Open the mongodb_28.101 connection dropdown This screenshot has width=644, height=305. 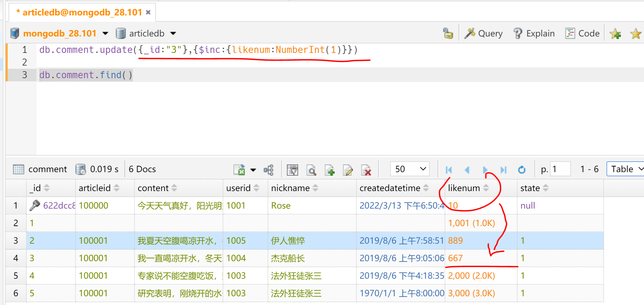(105, 33)
